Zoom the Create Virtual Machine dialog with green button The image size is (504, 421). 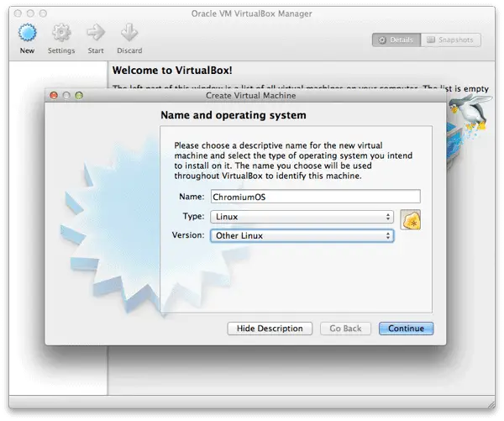point(79,96)
